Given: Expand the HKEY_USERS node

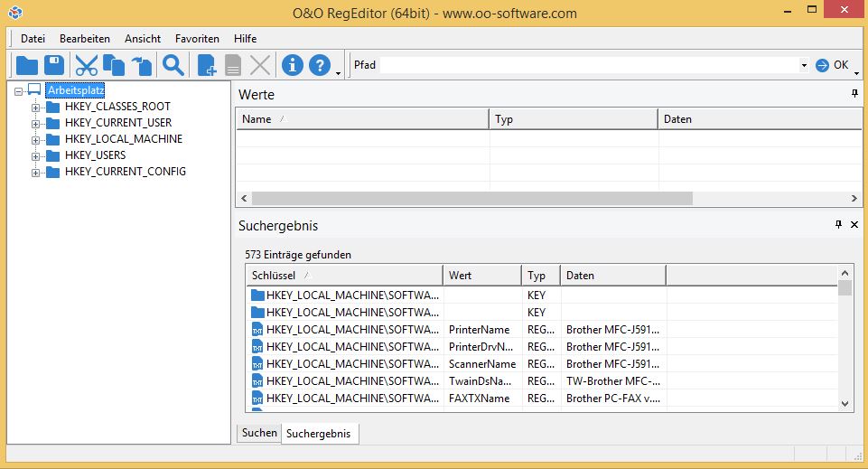Looking at the screenshot, I should point(35,156).
